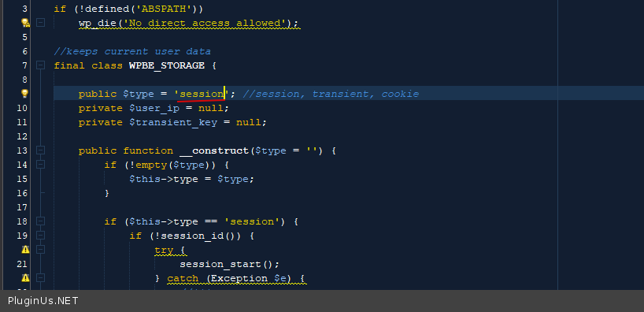Collapse the WPBE_STORAGE class fold marker
644x312 pixels.
(x=40, y=65)
